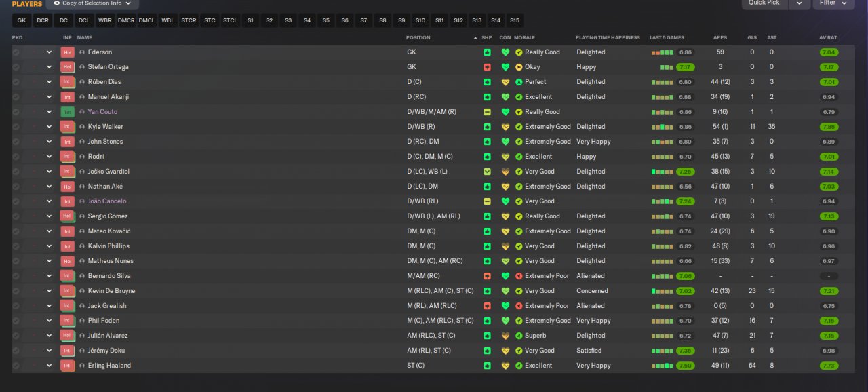Click the green sharpness icon for Erling Haaland
This screenshot has width=868, height=392.
[x=487, y=366]
